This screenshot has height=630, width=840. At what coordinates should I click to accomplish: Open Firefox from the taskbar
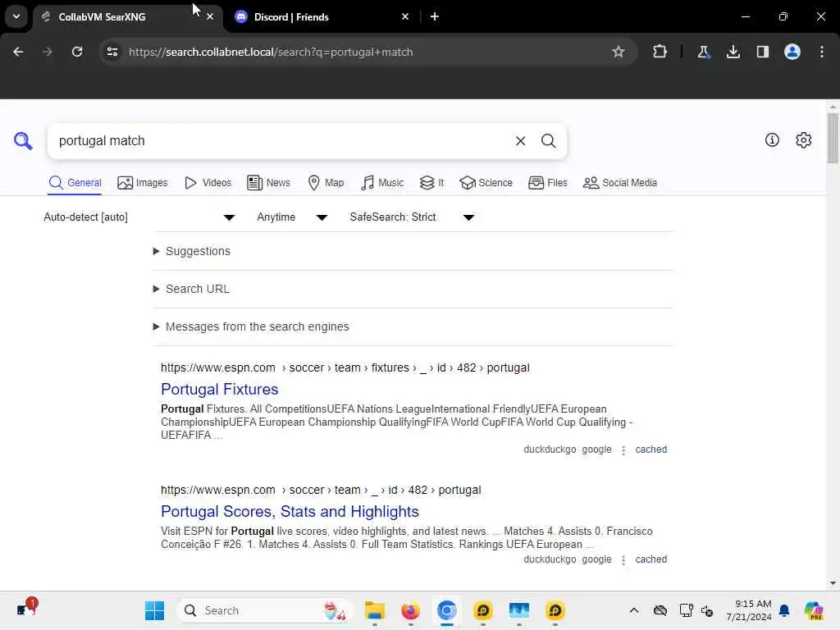(x=410, y=610)
